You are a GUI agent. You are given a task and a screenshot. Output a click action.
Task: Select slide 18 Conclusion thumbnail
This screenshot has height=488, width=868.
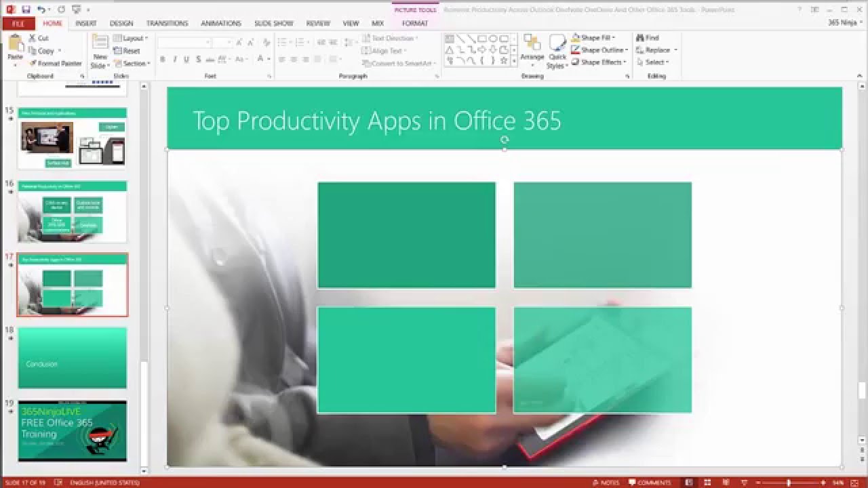[73, 358]
